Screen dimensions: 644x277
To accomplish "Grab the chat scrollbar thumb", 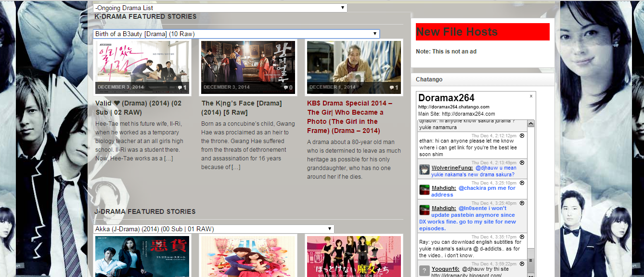I will 531,260.
